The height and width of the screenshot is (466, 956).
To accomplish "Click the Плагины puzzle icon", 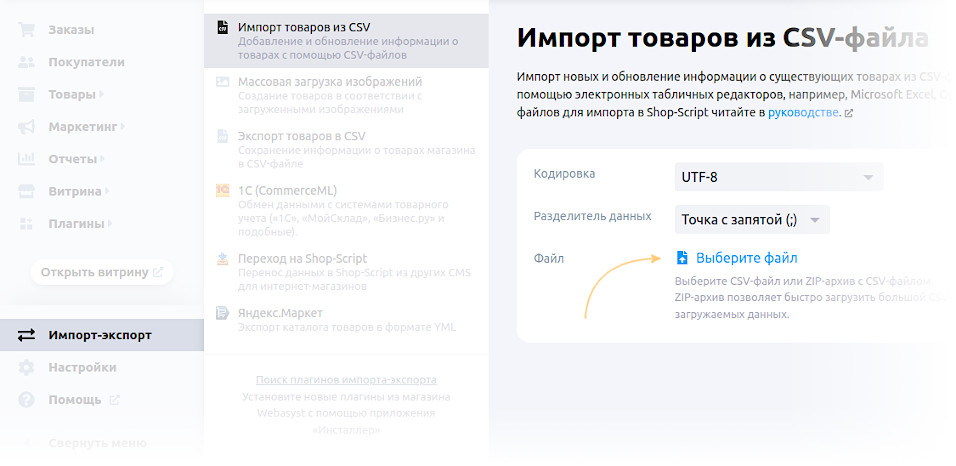I will coord(26,224).
